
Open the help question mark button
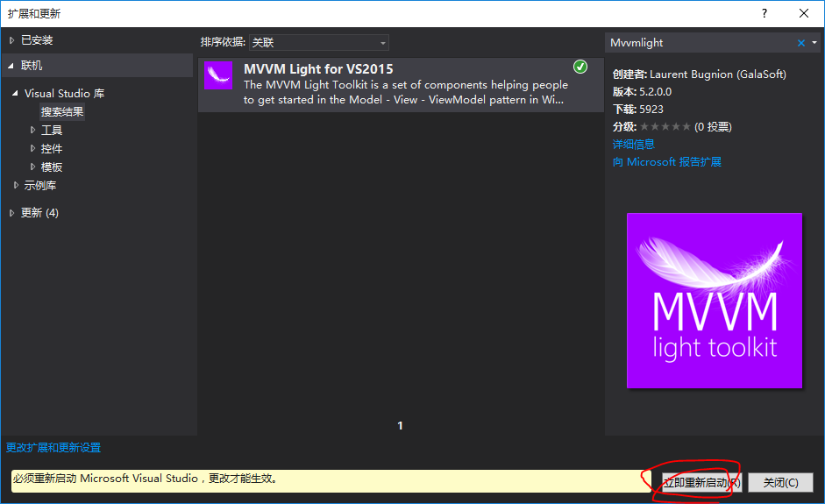(x=765, y=13)
